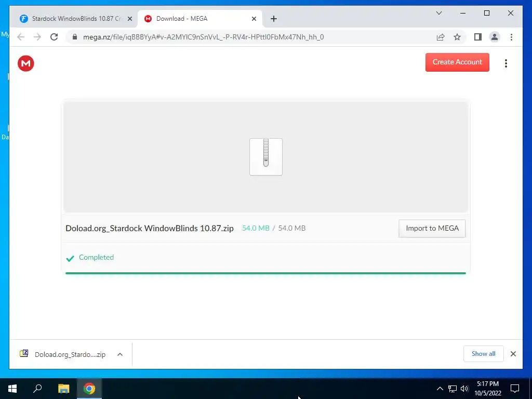Open clock and calendar 5:17 PM
Screen dimensions: 532x399
487,389
